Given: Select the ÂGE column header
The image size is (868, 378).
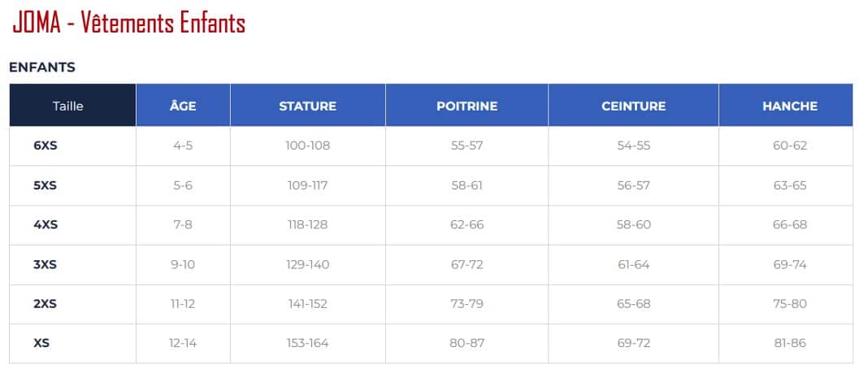Looking at the screenshot, I should [183, 106].
